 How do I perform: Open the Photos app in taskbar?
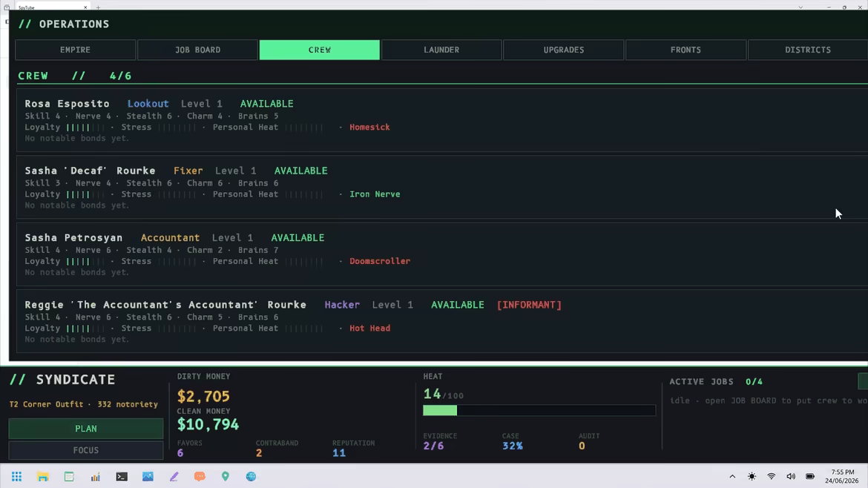tap(148, 476)
